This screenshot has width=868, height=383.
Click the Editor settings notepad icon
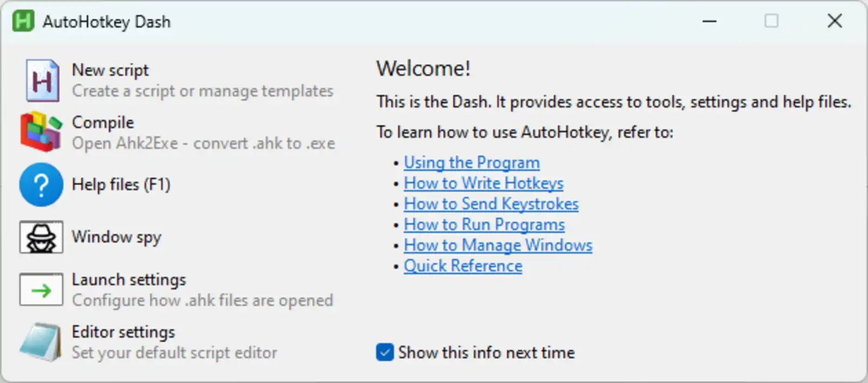point(41,342)
